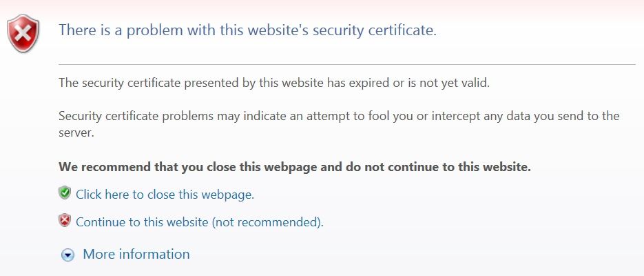Click '(not recommended)' in the continue link

267,222
